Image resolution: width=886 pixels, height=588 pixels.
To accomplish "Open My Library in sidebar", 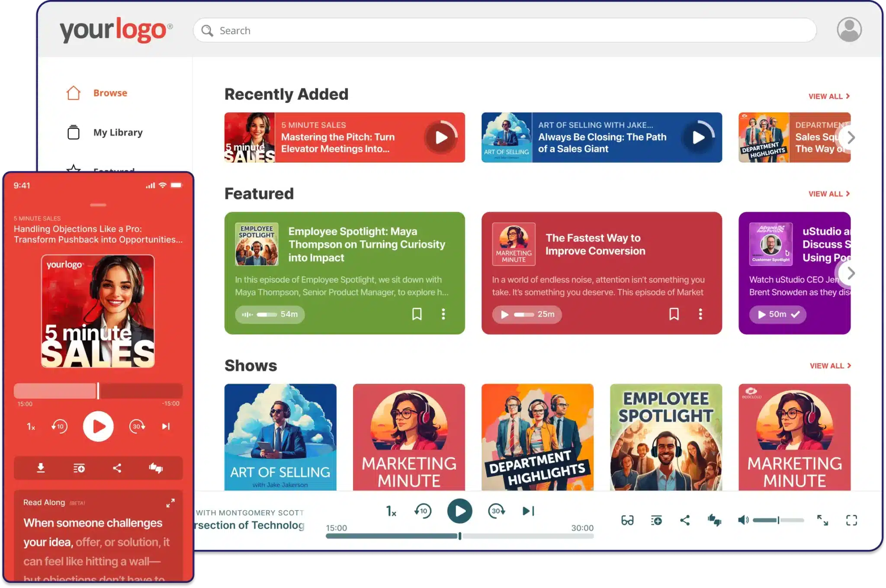I will click(118, 132).
